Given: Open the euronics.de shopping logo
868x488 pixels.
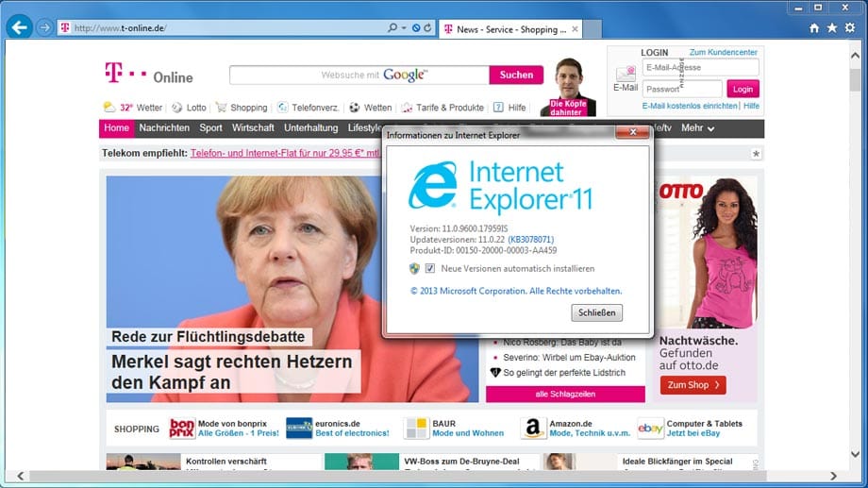Looking at the screenshot, I should [x=299, y=429].
